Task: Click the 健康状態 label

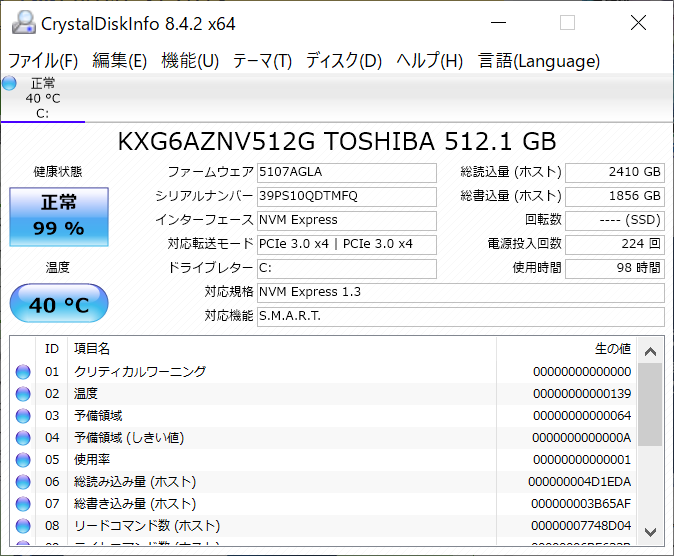Action: (58, 172)
